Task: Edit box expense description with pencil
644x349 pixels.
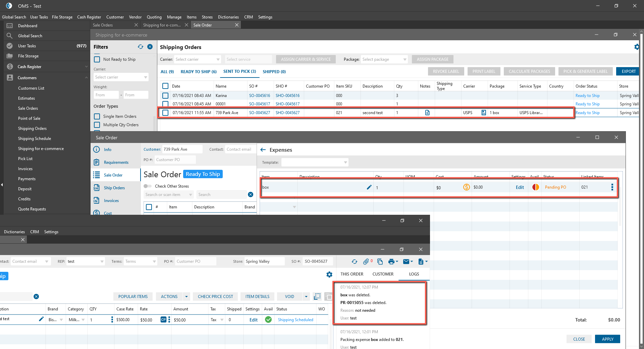Action: pyautogui.click(x=369, y=187)
